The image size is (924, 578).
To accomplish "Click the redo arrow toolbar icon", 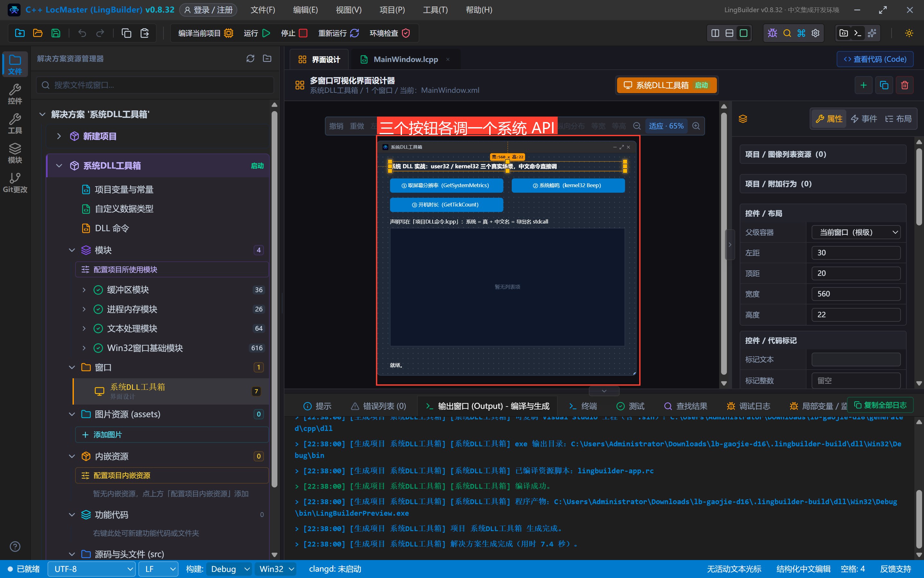I will 100,33.
